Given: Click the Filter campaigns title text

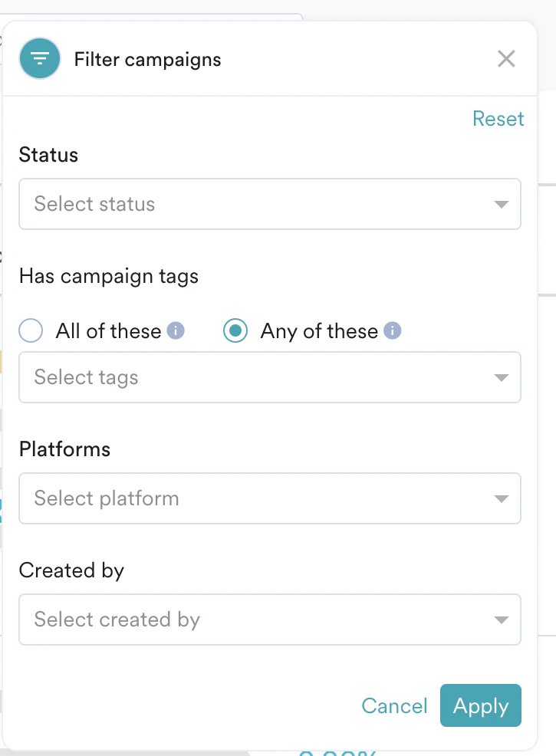Looking at the screenshot, I should pos(147,58).
